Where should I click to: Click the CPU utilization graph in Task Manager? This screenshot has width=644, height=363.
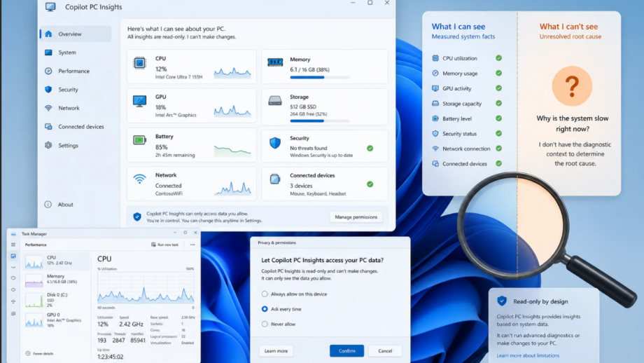[146, 288]
